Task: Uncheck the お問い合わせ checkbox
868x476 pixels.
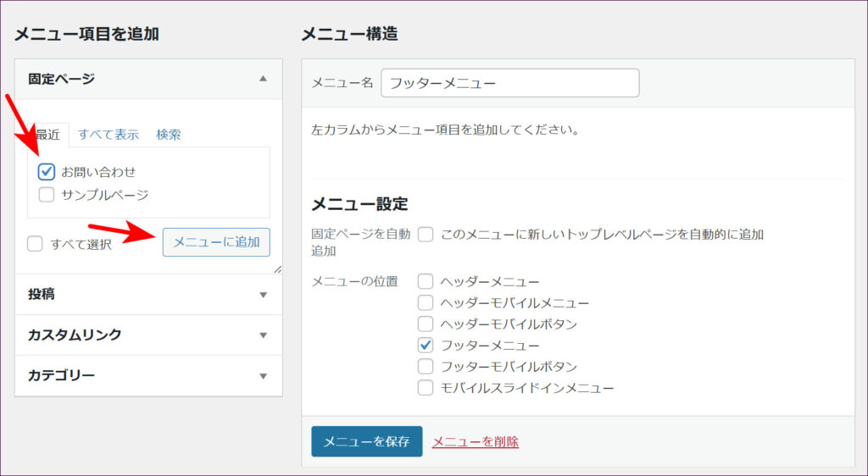Action: coord(47,172)
